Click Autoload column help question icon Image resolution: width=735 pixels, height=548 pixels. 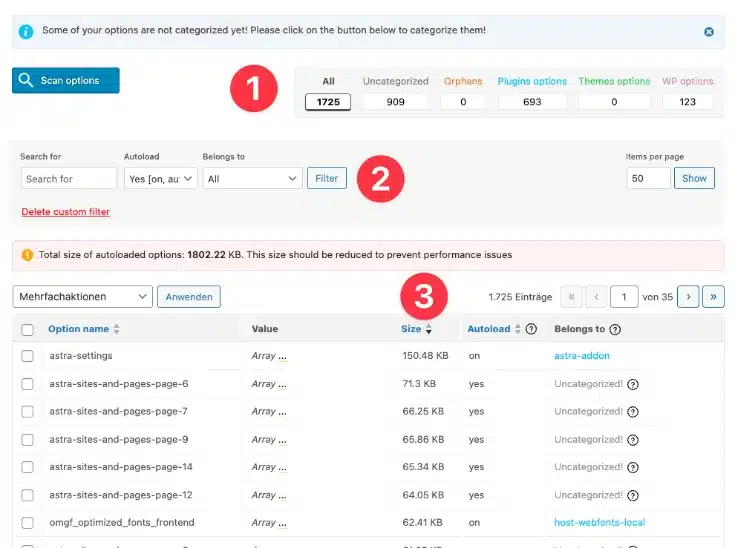[x=531, y=329]
